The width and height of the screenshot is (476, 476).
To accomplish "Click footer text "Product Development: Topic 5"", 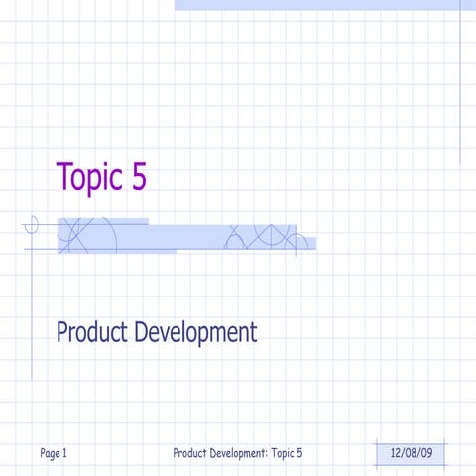I will pos(238,453).
